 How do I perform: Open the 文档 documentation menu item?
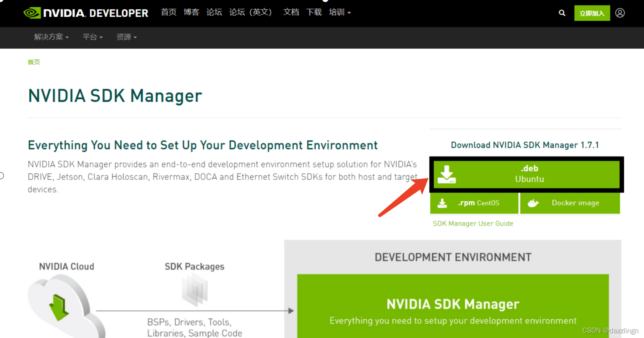pos(291,12)
